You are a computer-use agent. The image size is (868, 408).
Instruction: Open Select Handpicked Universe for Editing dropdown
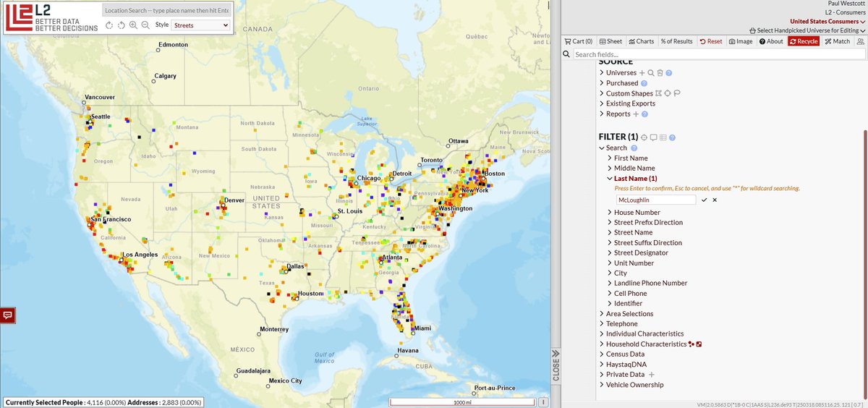pyautogui.click(x=807, y=30)
